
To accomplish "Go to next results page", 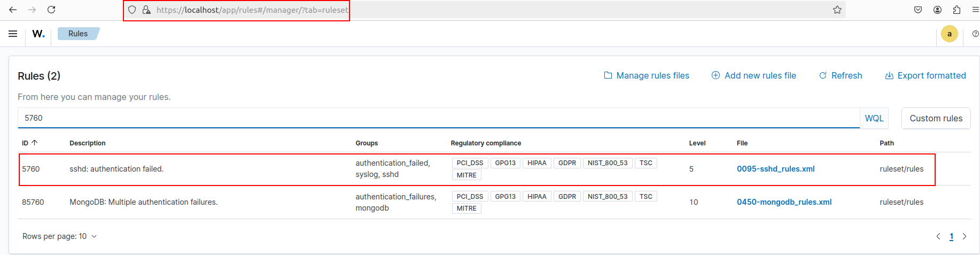I will tap(965, 236).
